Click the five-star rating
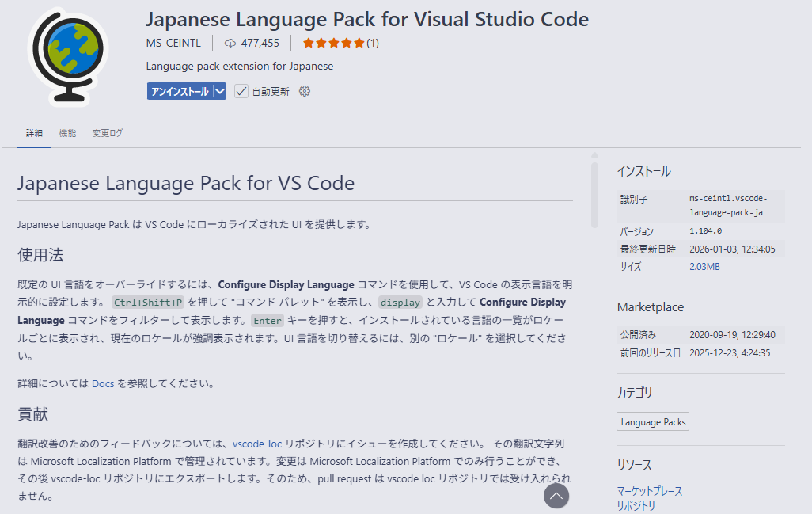The image size is (812, 514). point(333,43)
